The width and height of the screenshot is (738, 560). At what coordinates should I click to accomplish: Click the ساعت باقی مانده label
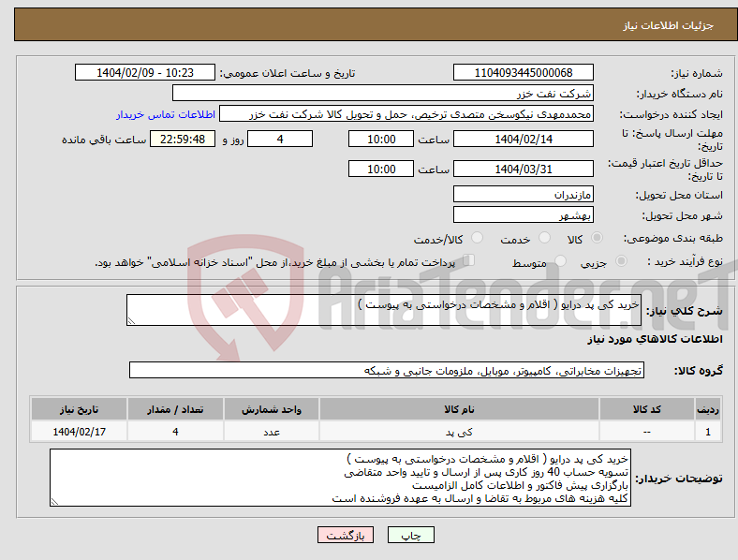[x=104, y=140]
